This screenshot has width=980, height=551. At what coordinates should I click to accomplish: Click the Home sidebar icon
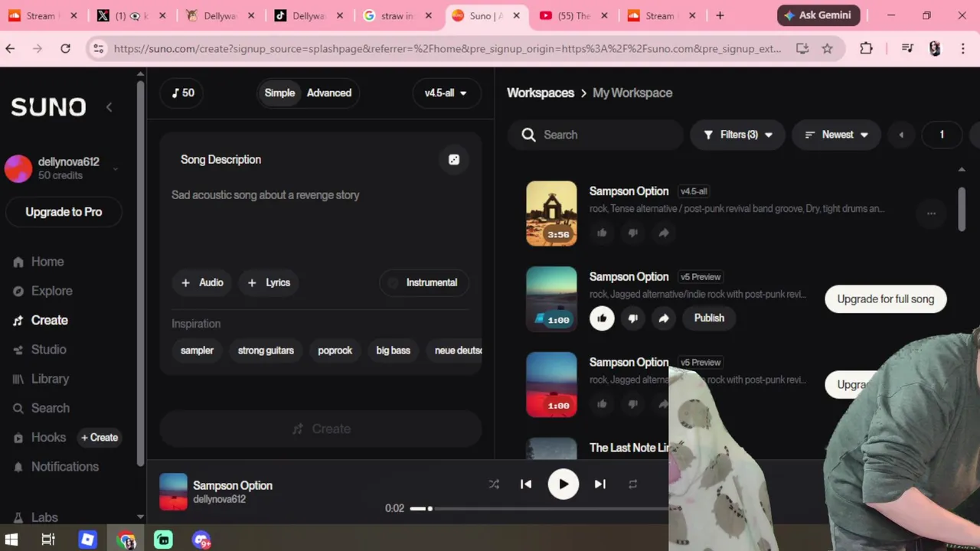coord(18,262)
